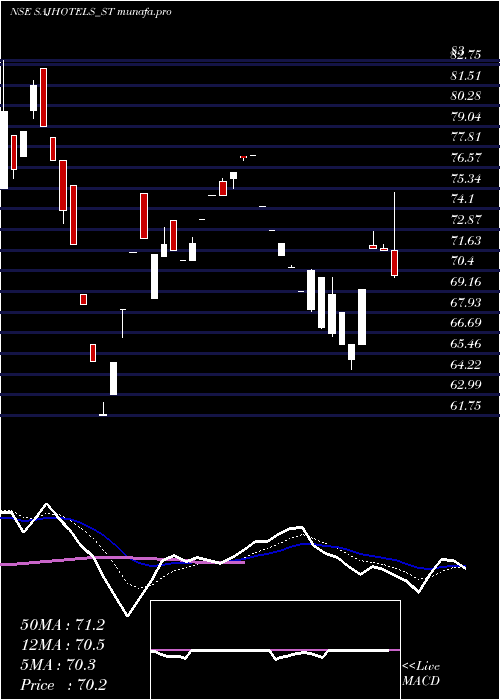The image size is (500, 700).
Task: Select the 80.28 price level label
Action: pos(466,96)
